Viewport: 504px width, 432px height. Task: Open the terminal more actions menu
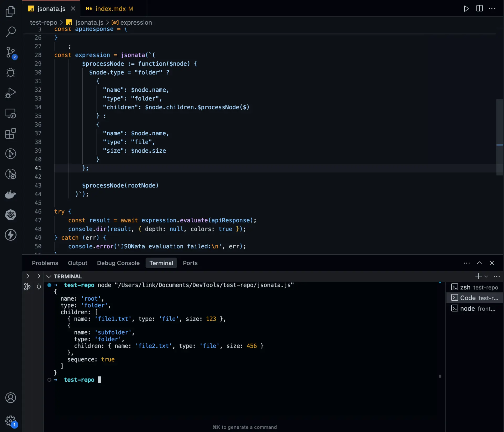497,276
